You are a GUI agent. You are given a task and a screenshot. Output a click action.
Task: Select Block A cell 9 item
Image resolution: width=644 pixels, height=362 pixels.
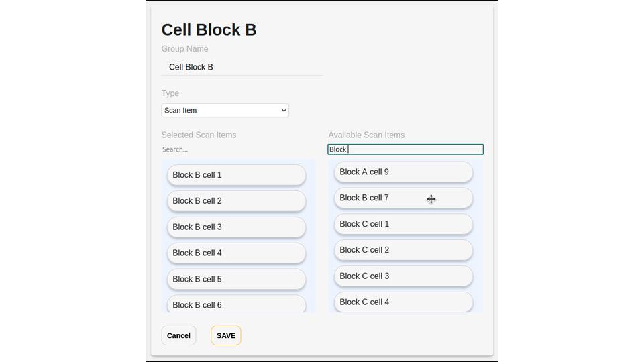403,172
